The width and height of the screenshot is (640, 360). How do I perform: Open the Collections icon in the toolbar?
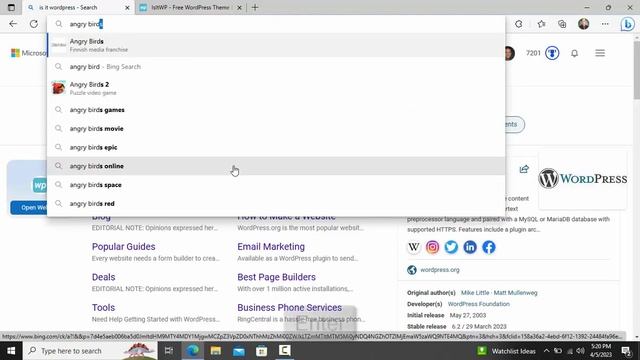pyautogui.click(x=562, y=24)
